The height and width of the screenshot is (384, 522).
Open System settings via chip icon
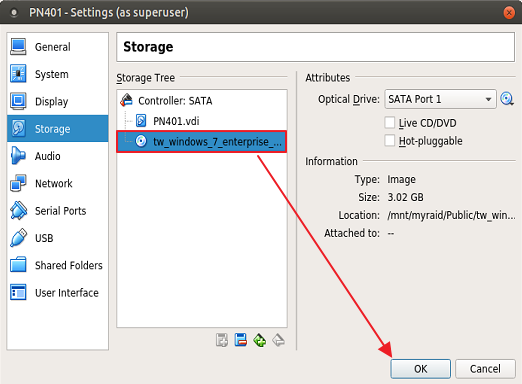(18, 74)
